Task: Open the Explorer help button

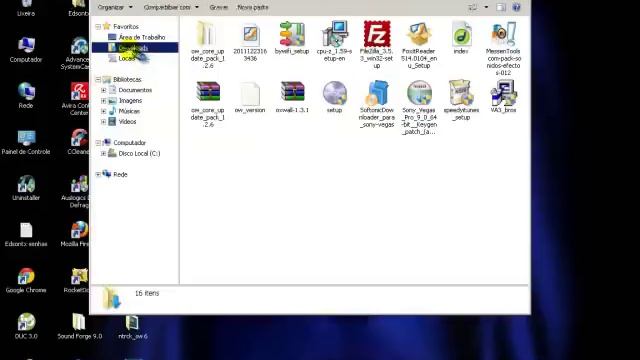Action: click(516, 7)
